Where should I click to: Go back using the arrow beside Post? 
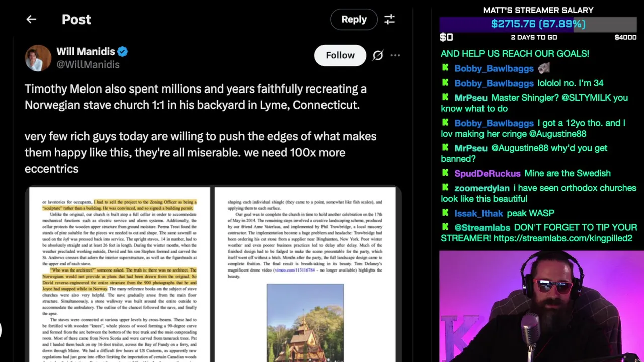coord(31,19)
